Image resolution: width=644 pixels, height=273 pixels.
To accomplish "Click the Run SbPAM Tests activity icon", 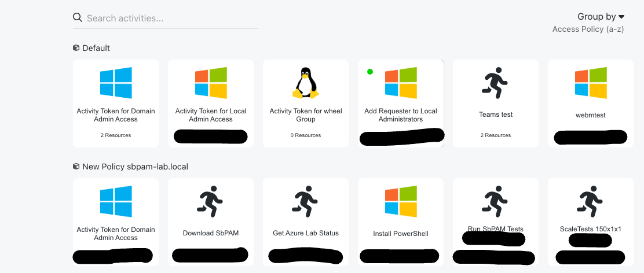I will coord(495,201).
